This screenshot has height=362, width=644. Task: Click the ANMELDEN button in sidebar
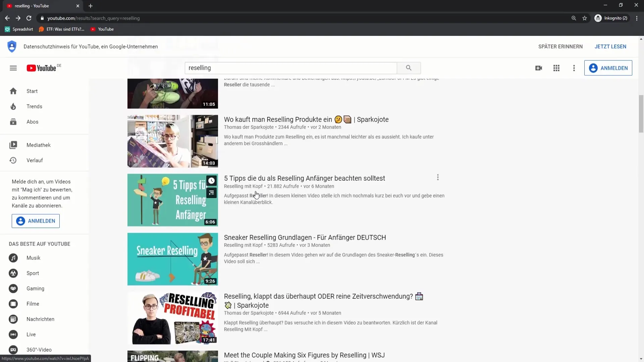(x=36, y=221)
